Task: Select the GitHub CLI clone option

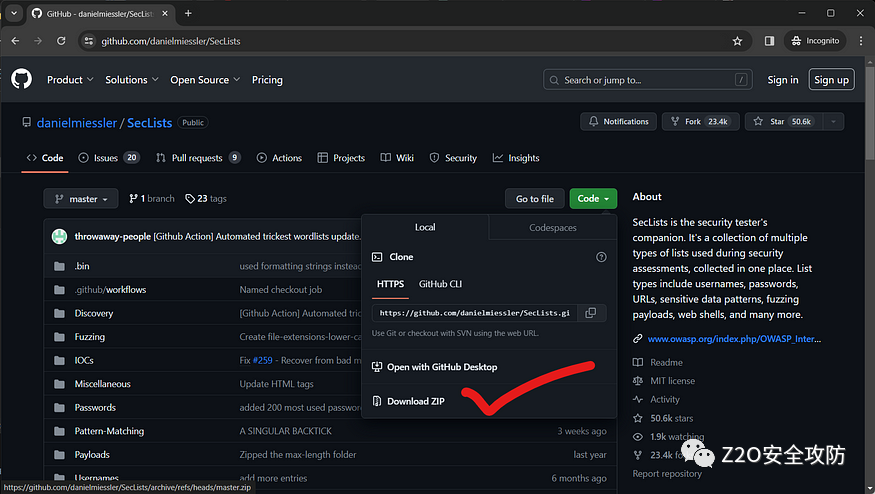Action: pos(440,284)
